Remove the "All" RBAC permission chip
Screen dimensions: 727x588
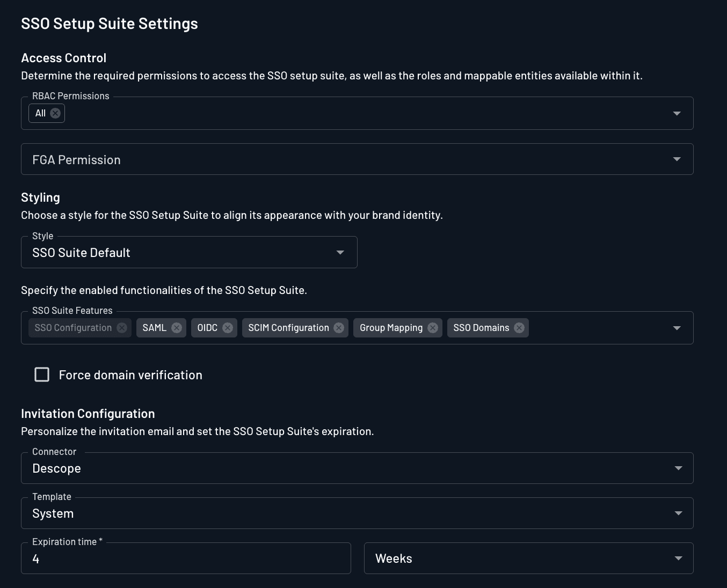55,113
